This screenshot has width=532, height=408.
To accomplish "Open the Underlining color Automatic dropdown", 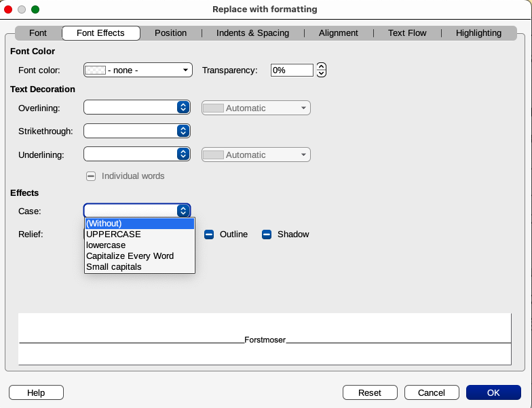I will [256, 155].
